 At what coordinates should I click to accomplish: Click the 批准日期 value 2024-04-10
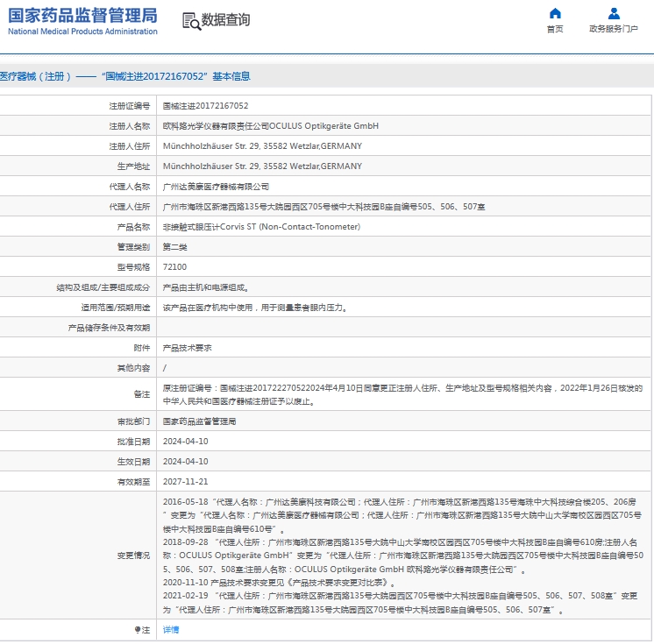[x=185, y=442]
